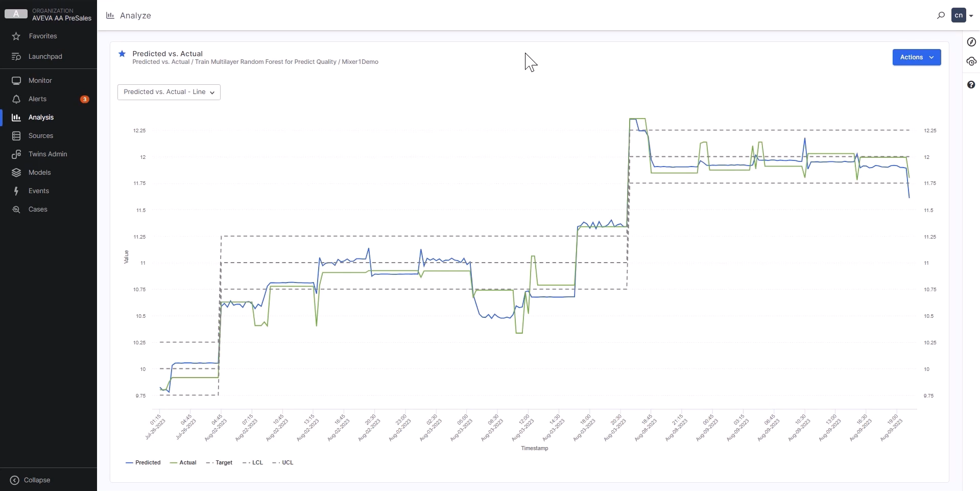The width and height of the screenshot is (980, 491).
Task: Open the cn user account menu
Action: click(x=962, y=16)
